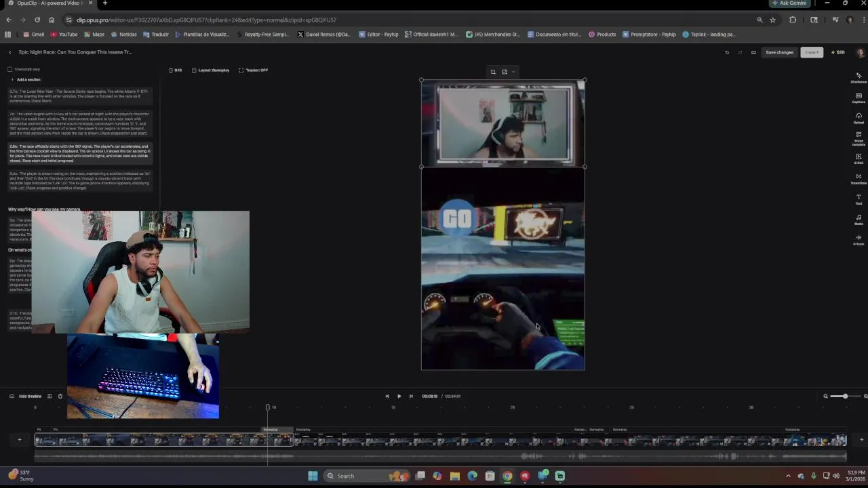
Task: Click the aspect view icon beside Save changes
Action: tap(753, 52)
